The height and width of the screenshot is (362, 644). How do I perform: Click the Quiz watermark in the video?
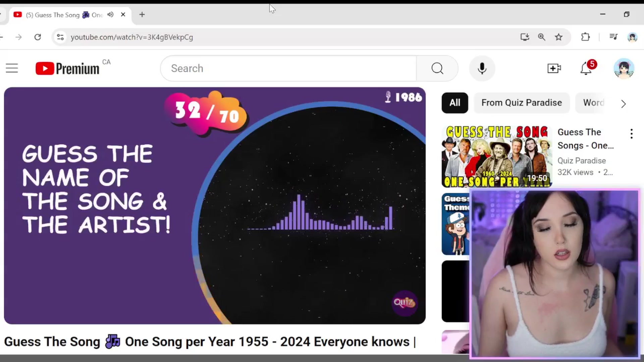404,303
